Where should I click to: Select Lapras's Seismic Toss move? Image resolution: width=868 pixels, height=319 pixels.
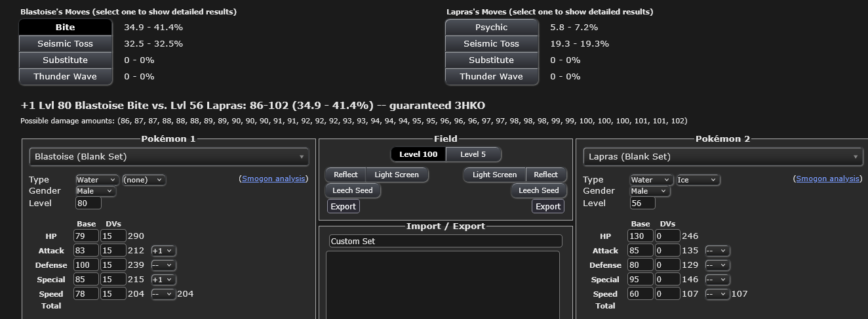pyautogui.click(x=492, y=43)
